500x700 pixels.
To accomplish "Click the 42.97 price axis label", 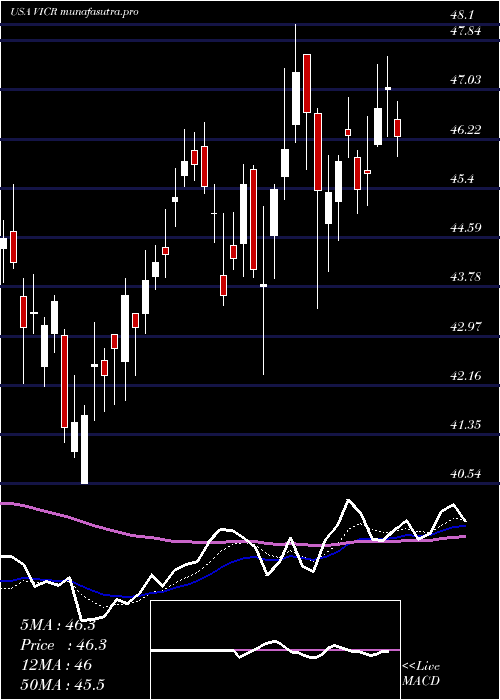I will [x=466, y=327].
